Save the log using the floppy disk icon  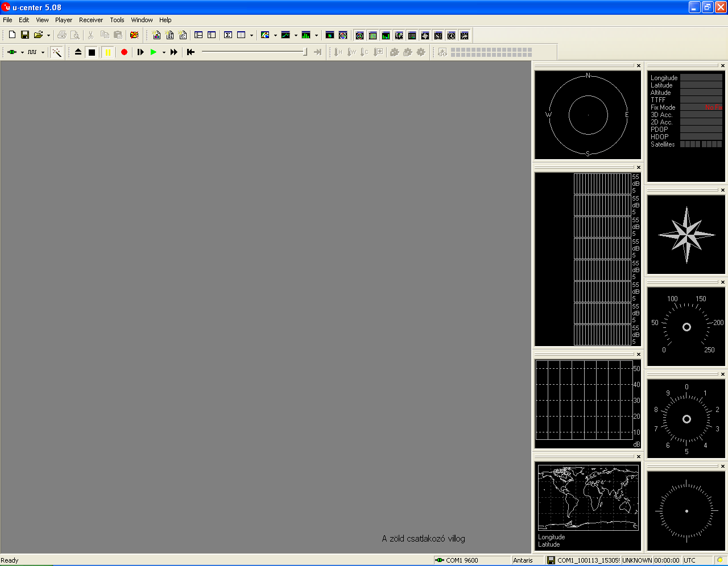click(25, 35)
